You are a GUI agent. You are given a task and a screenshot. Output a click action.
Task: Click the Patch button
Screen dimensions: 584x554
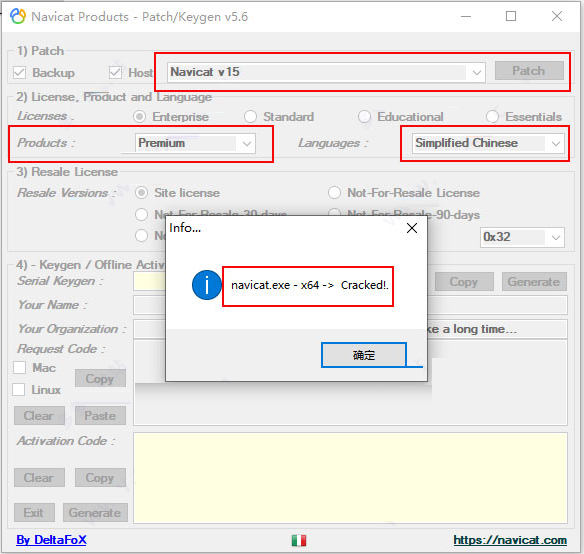[529, 70]
